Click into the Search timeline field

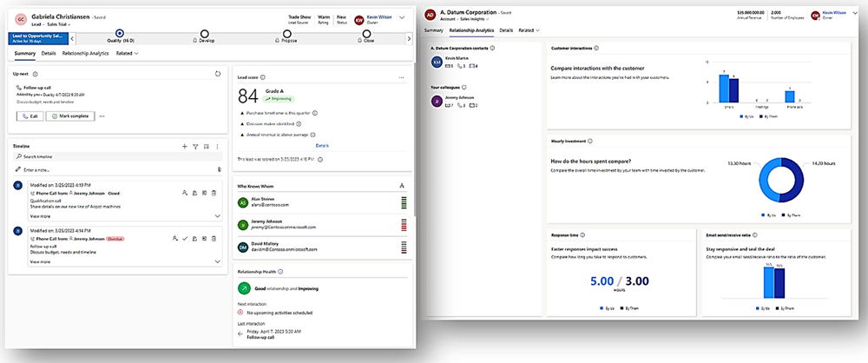coord(104,157)
